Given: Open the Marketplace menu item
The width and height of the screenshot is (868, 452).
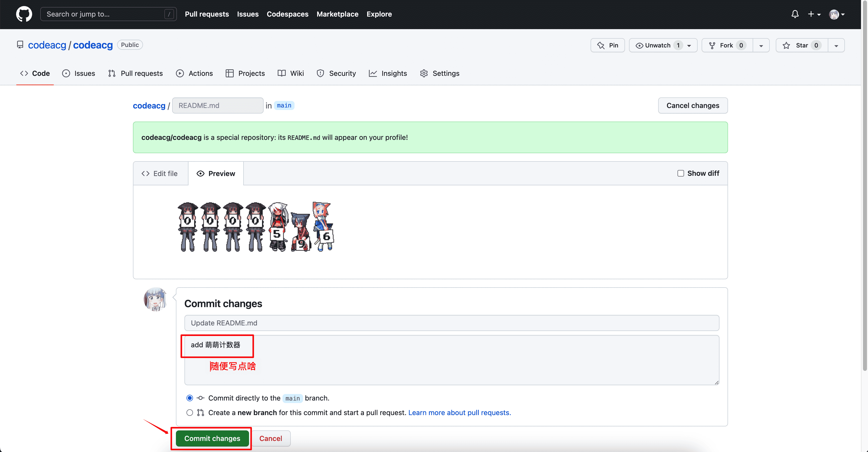Looking at the screenshot, I should coord(337,14).
